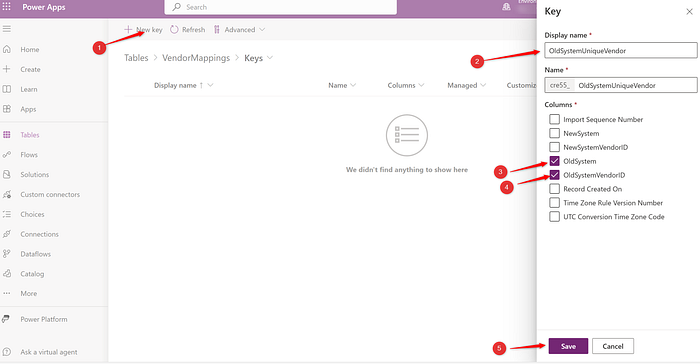700x364 pixels.
Task: Open the Columns column header dropdown
Action: coord(421,85)
